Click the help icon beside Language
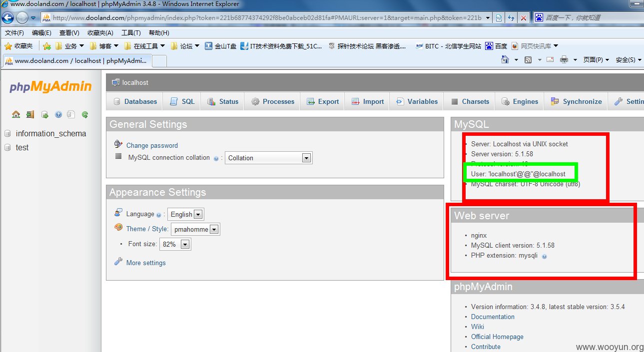Screen dimensions: 644x352 158,215
